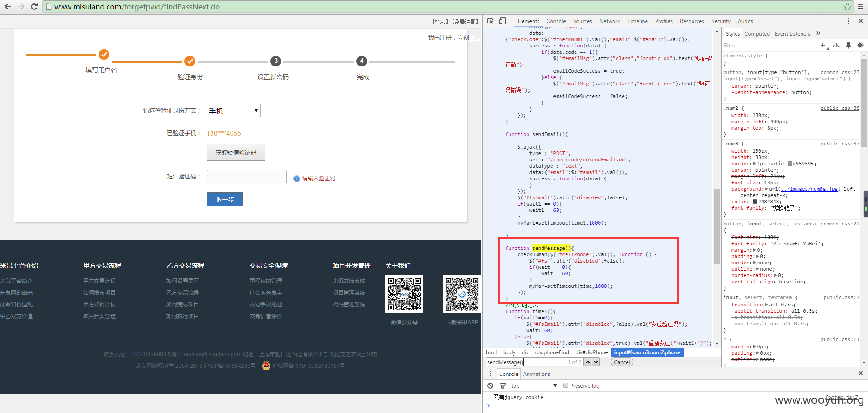Image resolution: width=868 pixels, height=413 pixels.
Task: Open the Security tab
Action: point(721,21)
